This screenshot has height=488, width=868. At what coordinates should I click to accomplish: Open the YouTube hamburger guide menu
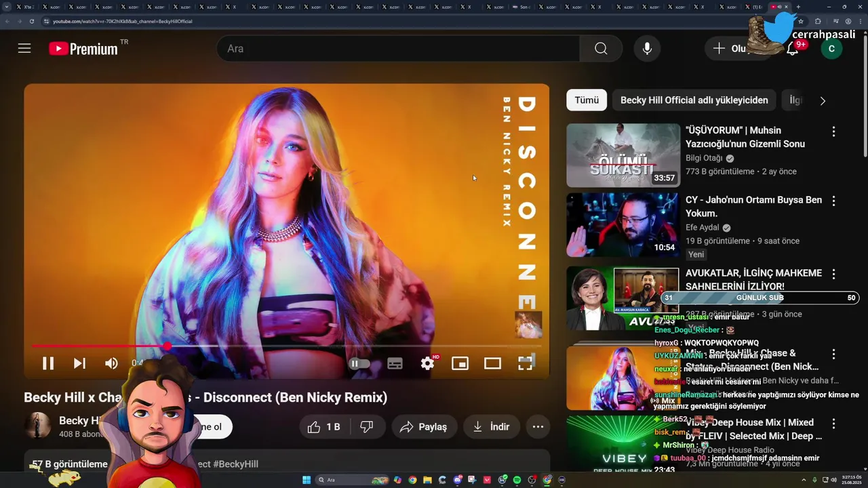(x=24, y=49)
